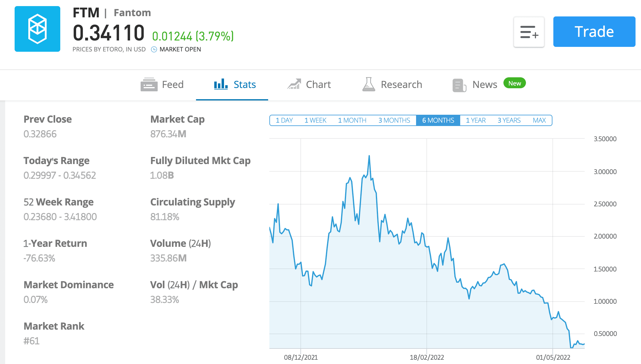Open the News tab
The image size is (641, 364).
pyautogui.click(x=475, y=85)
